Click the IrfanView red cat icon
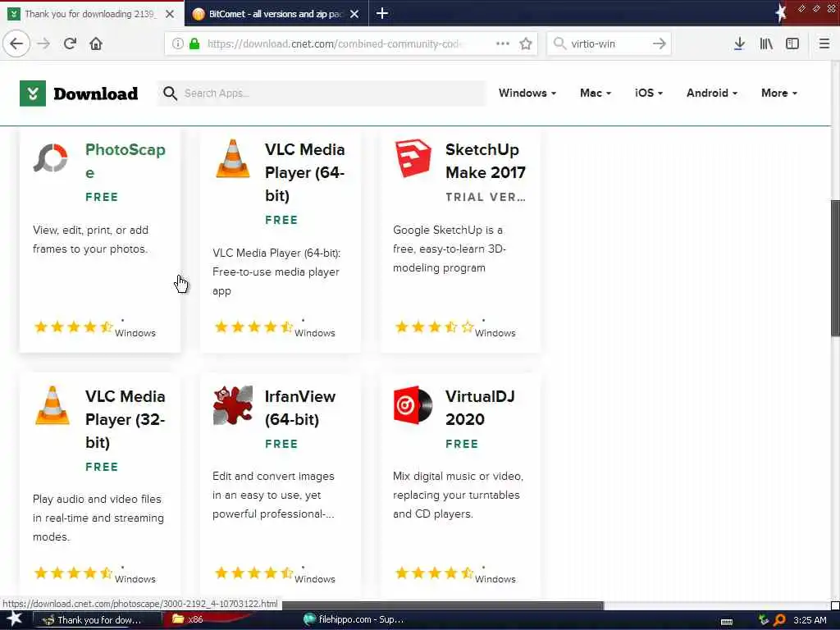The height and width of the screenshot is (630, 840). (x=232, y=405)
